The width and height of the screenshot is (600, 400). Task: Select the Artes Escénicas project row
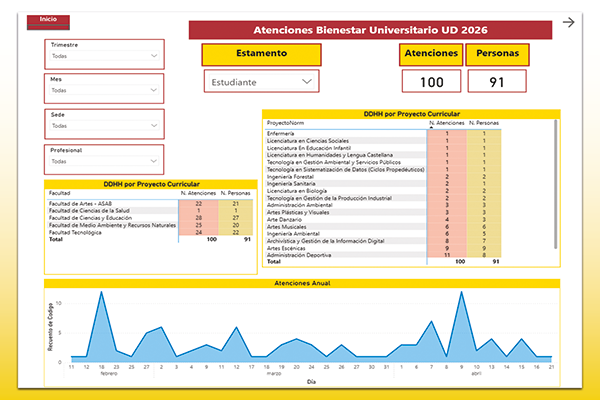click(383, 248)
